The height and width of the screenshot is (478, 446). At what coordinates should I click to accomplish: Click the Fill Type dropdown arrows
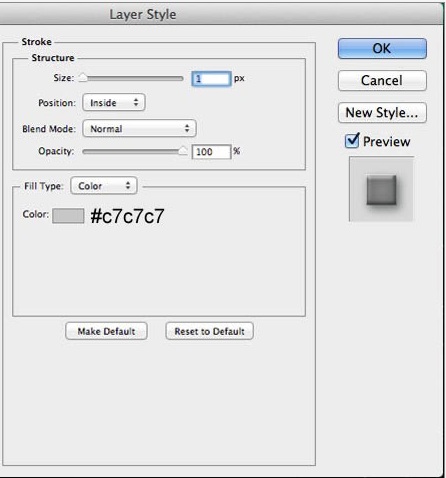tap(128, 186)
